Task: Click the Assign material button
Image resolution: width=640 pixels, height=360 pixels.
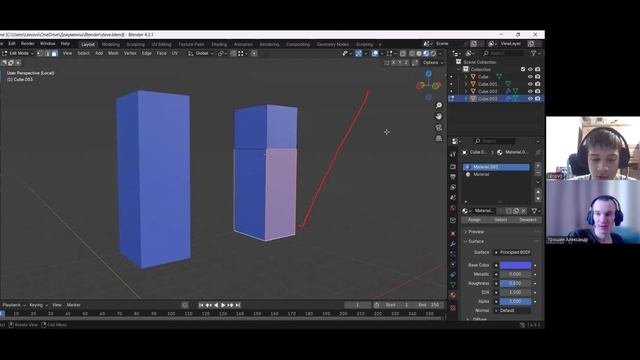Action: point(474,220)
